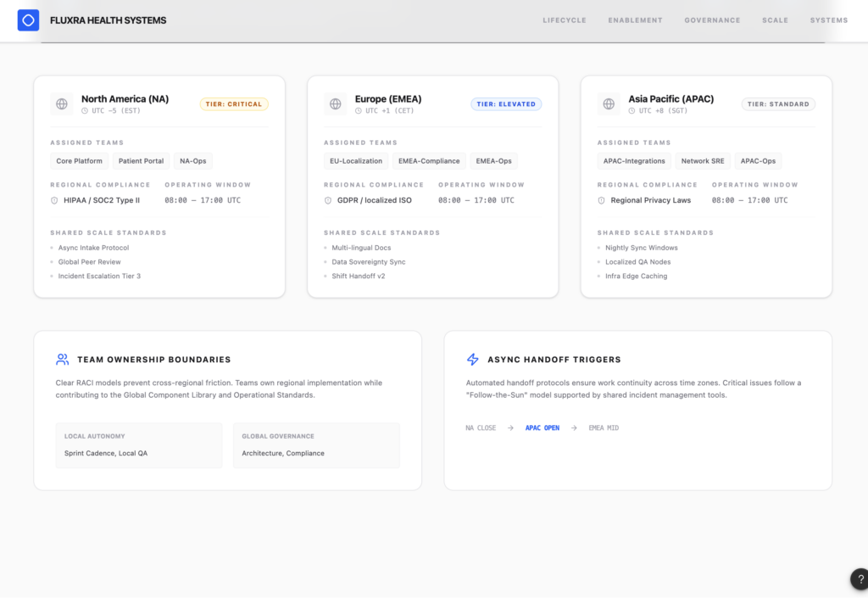868x598 pixels.
Task: Click the Europe (EMEA) card title
Action: tap(388, 99)
